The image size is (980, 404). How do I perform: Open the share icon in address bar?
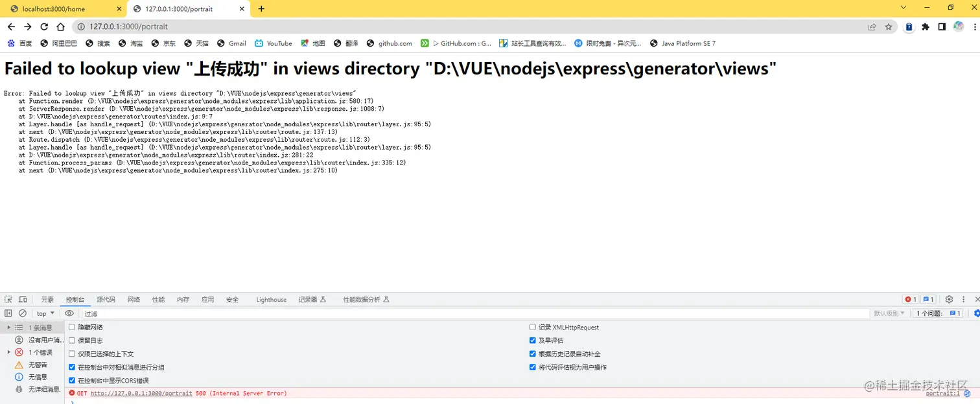pyautogui.click(x=872, y=27)
